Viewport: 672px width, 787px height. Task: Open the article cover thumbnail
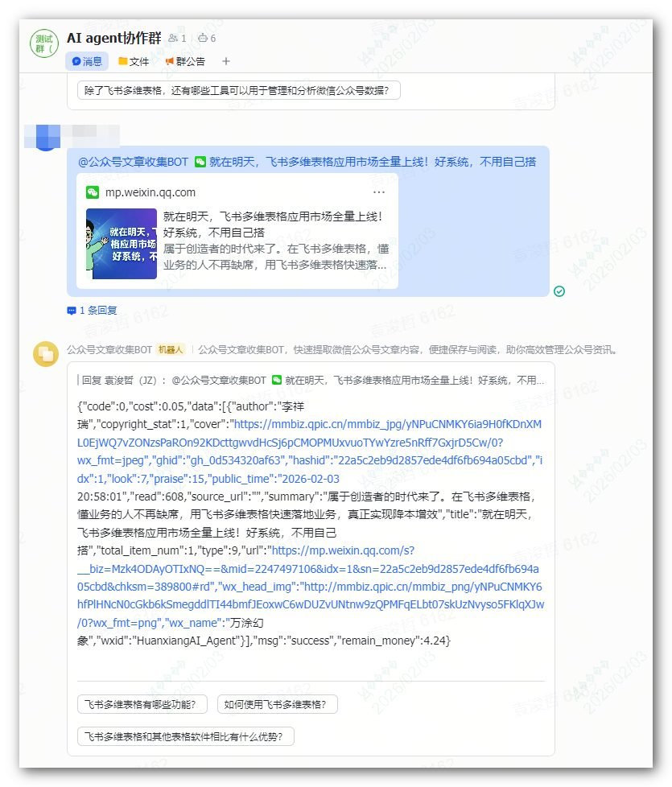[122, 244]
